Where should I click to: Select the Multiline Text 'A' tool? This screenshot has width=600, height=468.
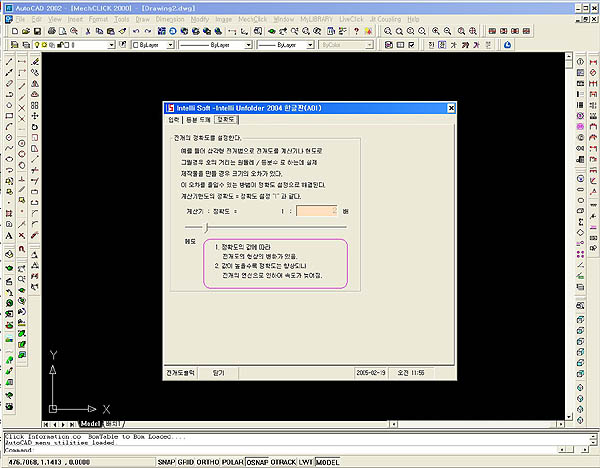point(9,235)
